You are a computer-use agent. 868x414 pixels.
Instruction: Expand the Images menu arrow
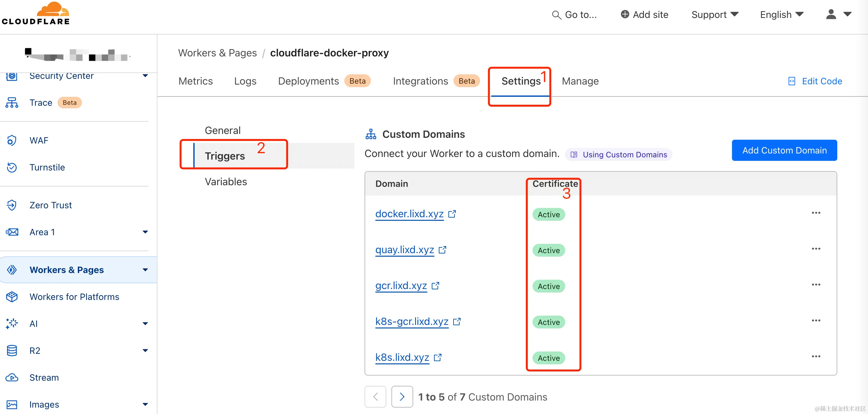pyautogui.click(x=145, y=405)
